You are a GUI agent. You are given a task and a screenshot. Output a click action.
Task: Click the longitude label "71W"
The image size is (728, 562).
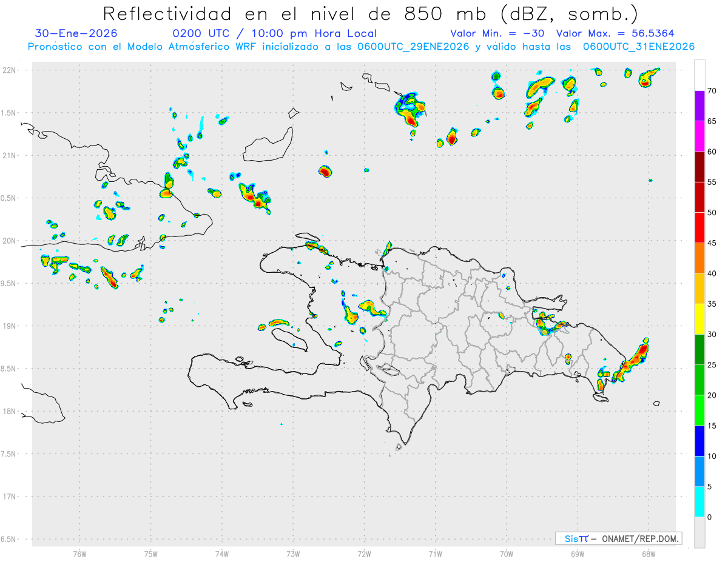coord(436,554)
